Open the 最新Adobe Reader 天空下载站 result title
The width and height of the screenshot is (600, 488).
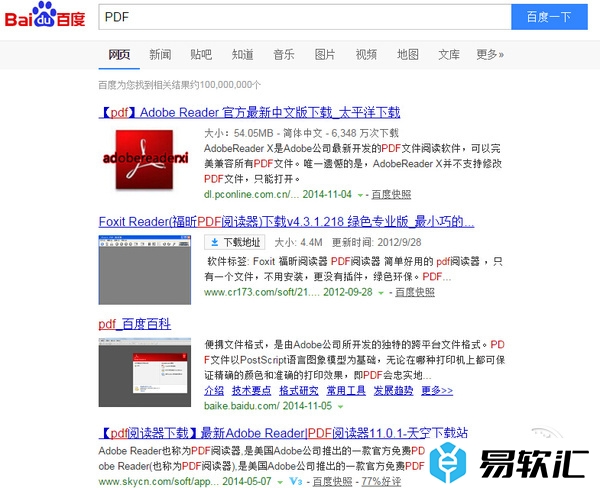point(283,433)
